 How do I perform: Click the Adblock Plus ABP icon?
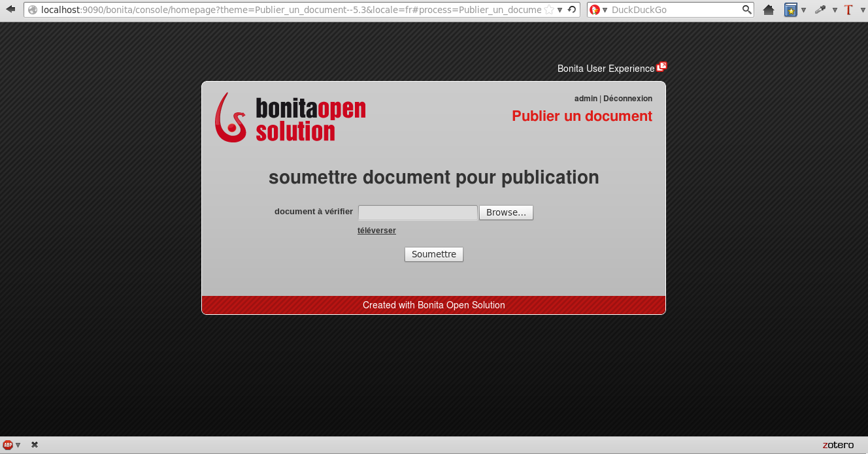coord(8,445)
